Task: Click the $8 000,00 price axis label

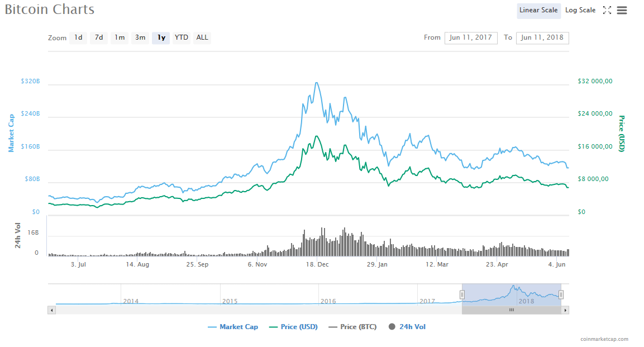Action: coord(593,179)
